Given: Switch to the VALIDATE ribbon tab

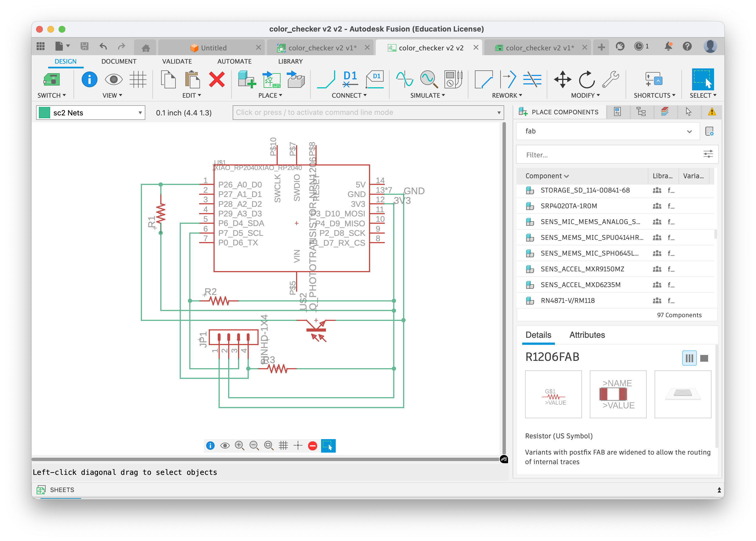Looking at the screenshot, I should coord(177,61).
